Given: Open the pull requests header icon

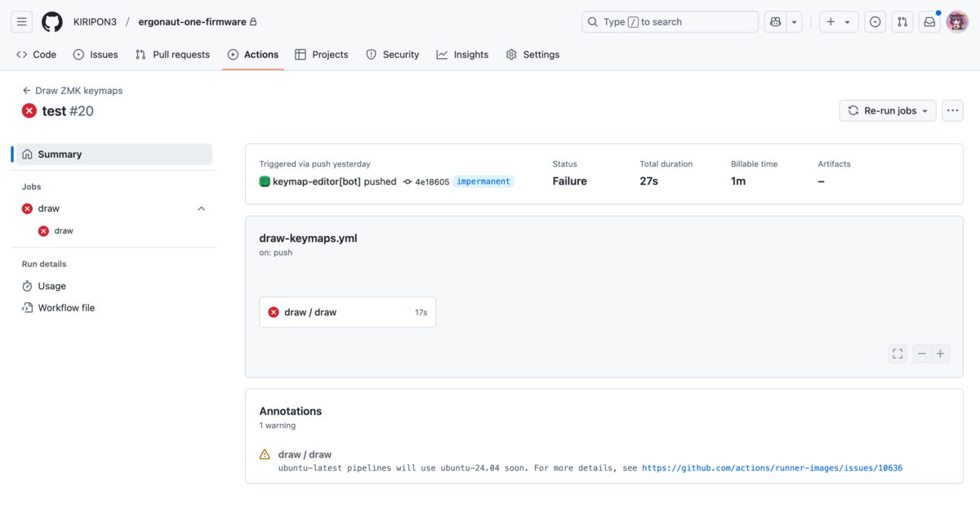Looking at the screenshot, I should coord(902,22).
